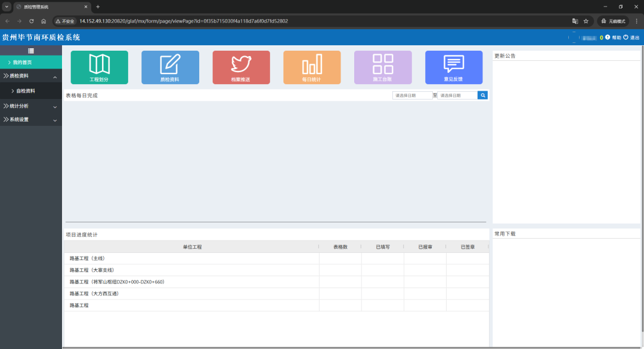Click the bookmark star icon
Screen dimensions: 644x349
click(586, 21)
